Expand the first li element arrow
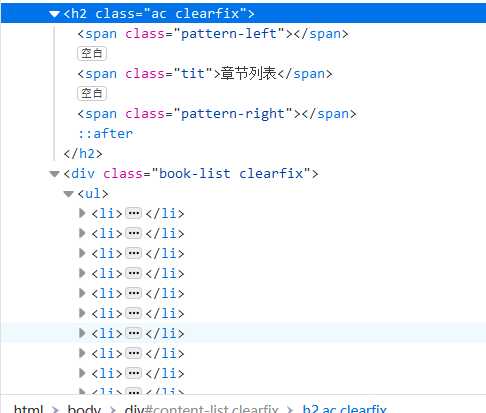This screenshot has height=413, width=486. (82, 213)
